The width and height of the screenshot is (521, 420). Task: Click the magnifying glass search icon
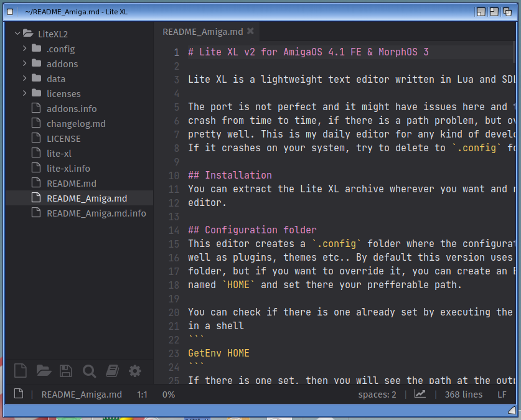(x=89, y=371)
